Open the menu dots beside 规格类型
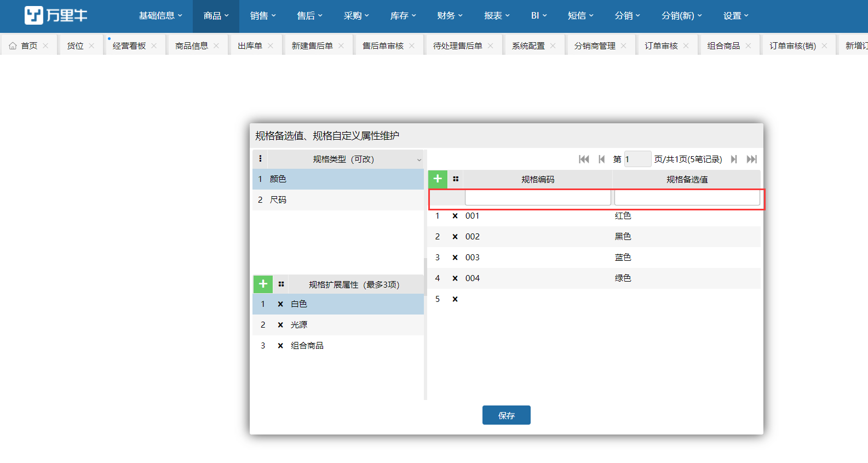868x463 pixels. coord(260,159)
